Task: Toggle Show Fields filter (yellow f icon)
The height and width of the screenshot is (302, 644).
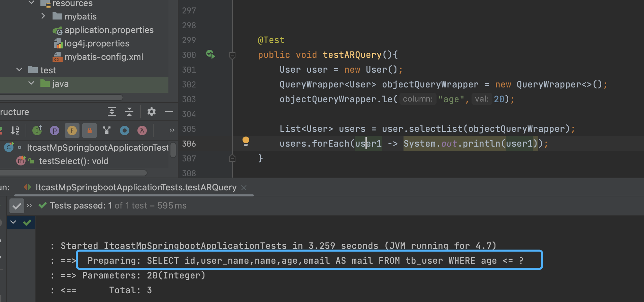Action: pos(72,130)
